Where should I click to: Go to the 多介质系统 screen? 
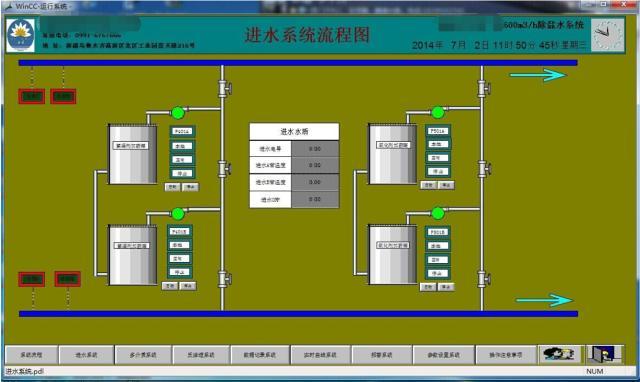point(143,355)
